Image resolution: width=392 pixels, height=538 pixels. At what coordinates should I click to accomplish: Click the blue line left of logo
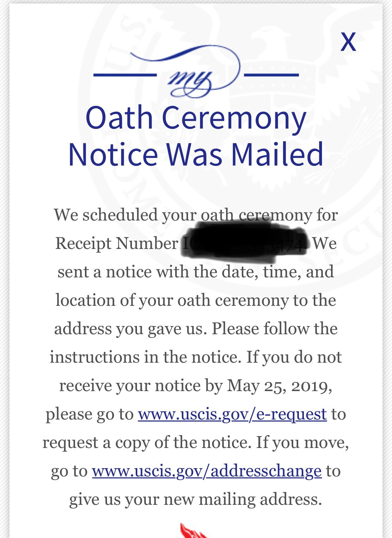(125, 75)
